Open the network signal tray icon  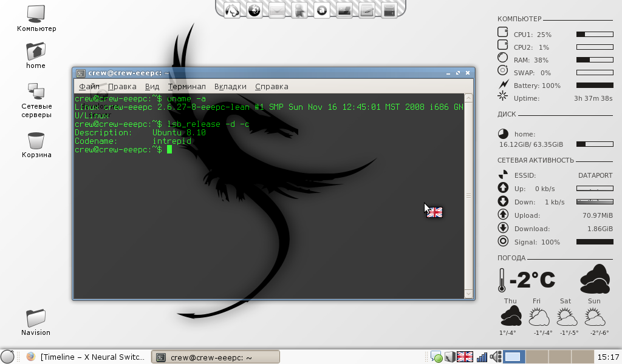click(x=482, y=357)
